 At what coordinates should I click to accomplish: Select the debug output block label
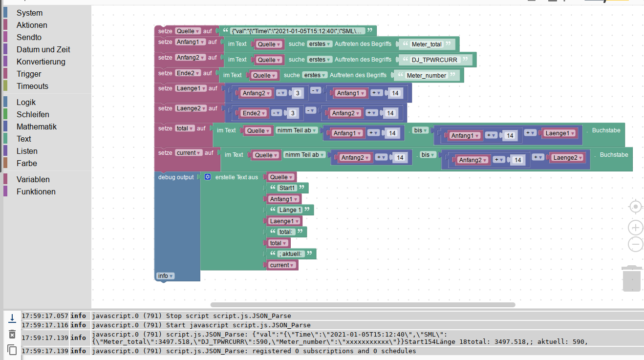[176, 177]
